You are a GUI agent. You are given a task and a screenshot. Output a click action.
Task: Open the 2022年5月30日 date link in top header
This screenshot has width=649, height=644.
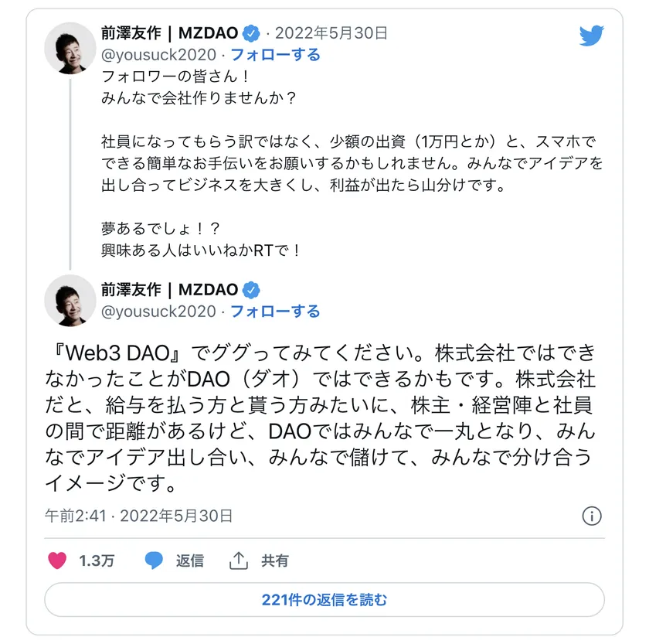click(331, 33)
